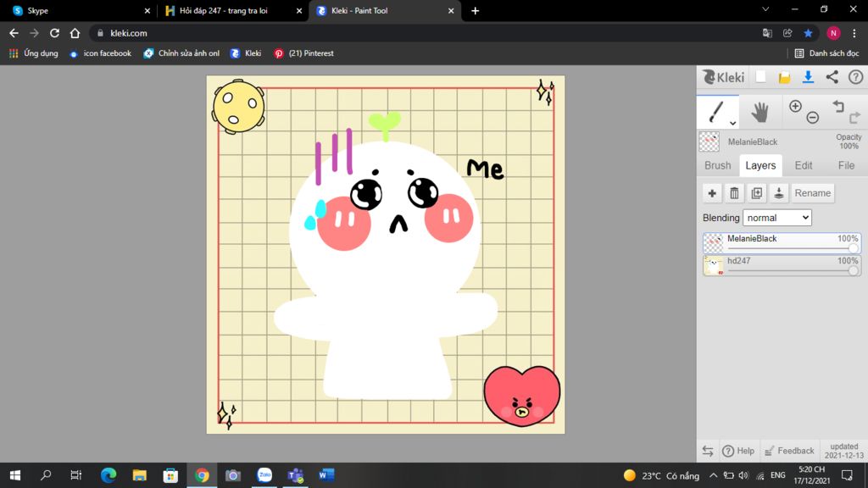Zoom out of the canvas
This screenshot has width=868, height=488.
813,117
